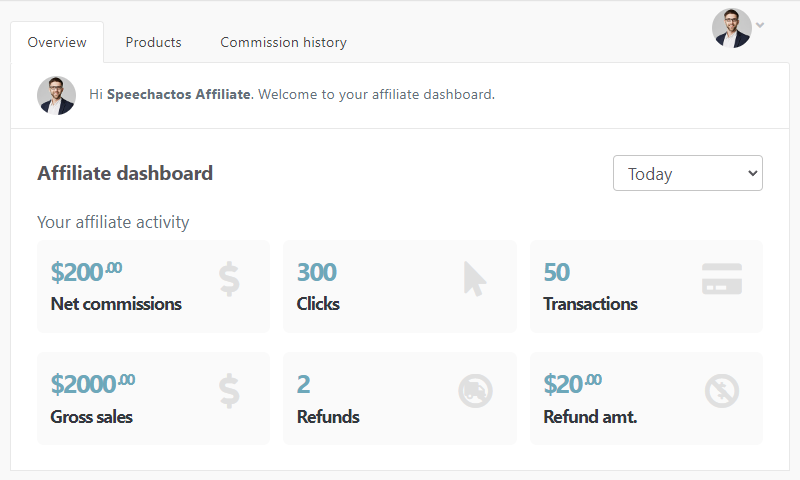Click the 300 Clicks stat value

[317, 272]
